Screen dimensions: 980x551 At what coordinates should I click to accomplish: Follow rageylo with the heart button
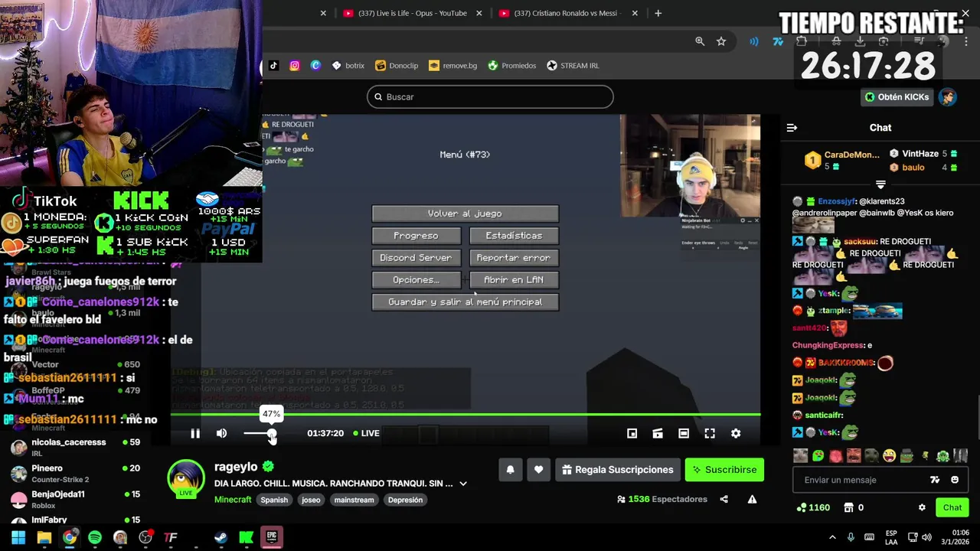pos(538,470)
